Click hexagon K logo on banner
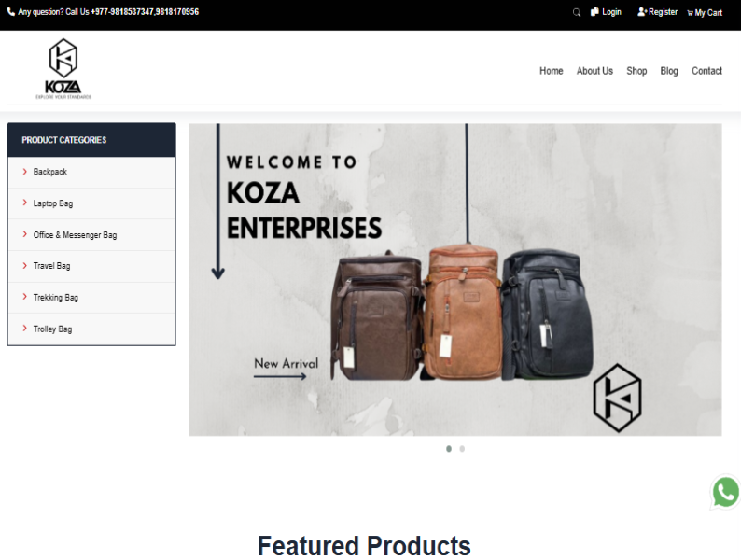Screen dimensions: 741x560 pyautogui.click(x=617, y=398)
